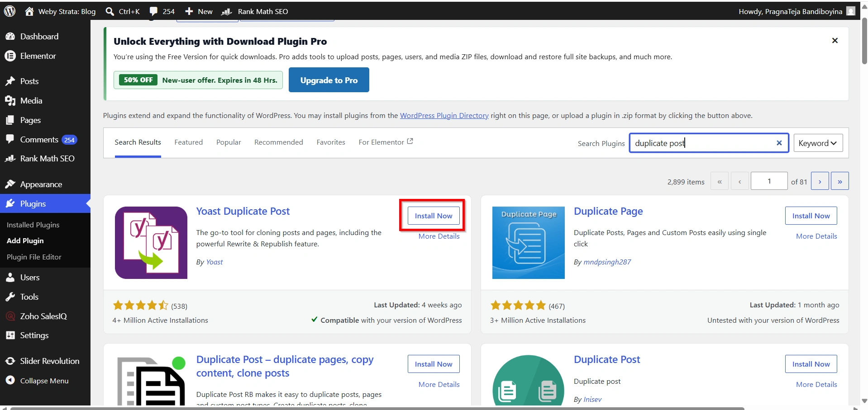The image size is (868, 410).
Task: Select the Search Results tab
Action: pyautogui.click(x=138, y=142)
